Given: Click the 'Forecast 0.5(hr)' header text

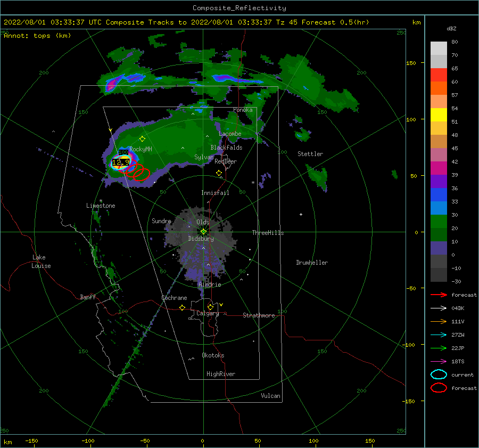Looking at the screenshot, I should coord(335,22).
